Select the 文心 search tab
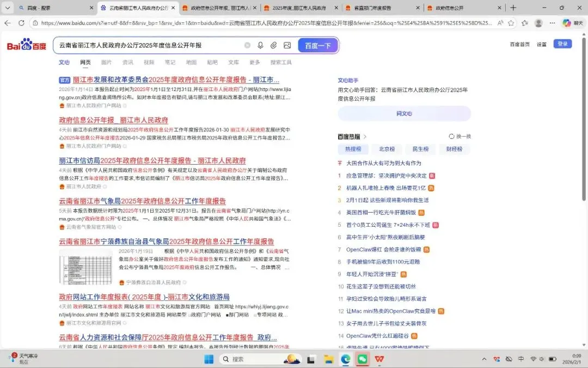 [x=64, y=62]
